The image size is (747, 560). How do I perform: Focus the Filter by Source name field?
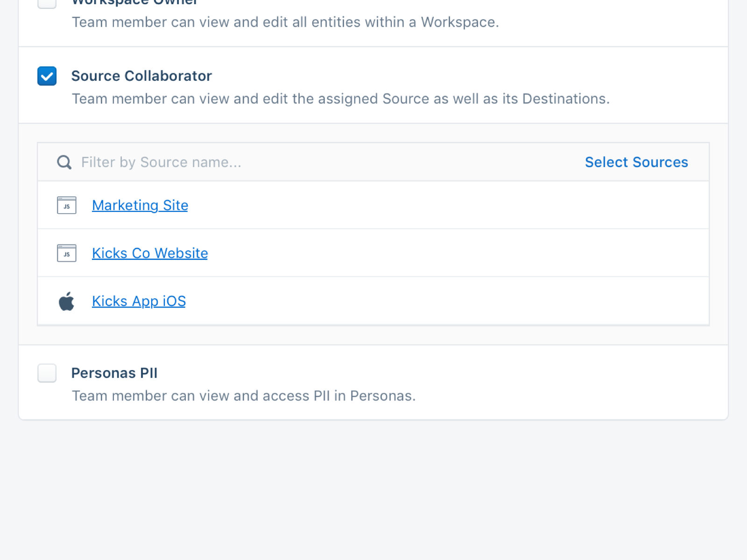point(280,162)
